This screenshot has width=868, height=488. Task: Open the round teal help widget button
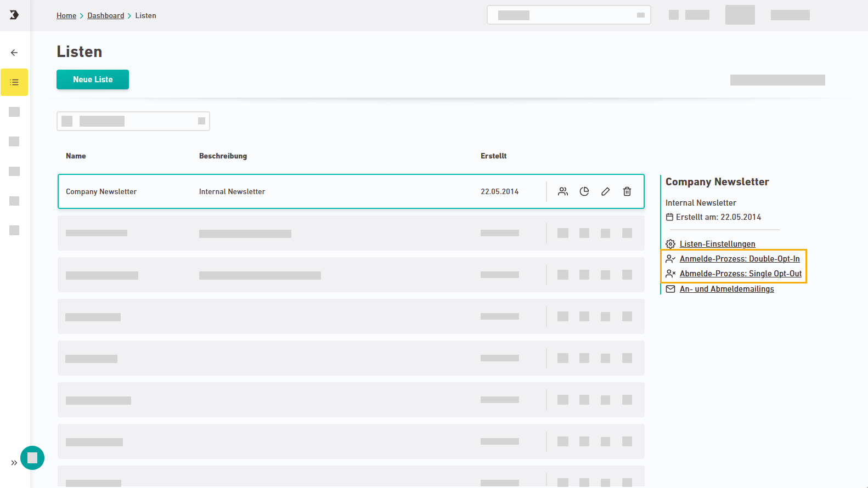tap(32, 458)
